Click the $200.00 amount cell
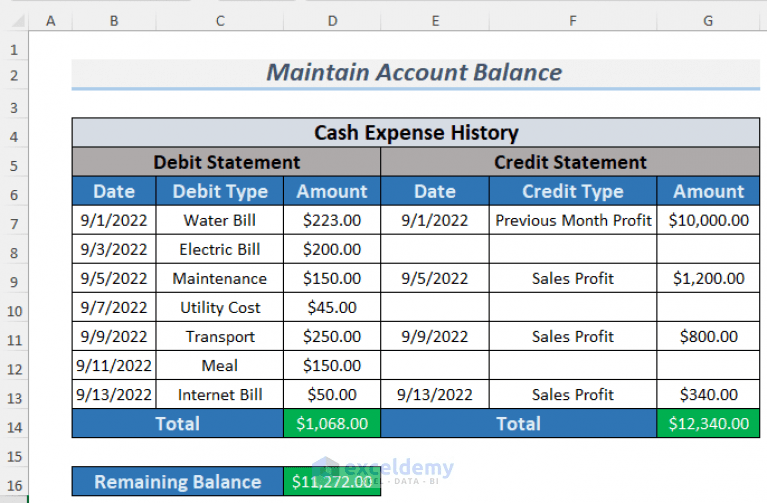The height and width of the screenshot is (503, 767). click(332, 249)
